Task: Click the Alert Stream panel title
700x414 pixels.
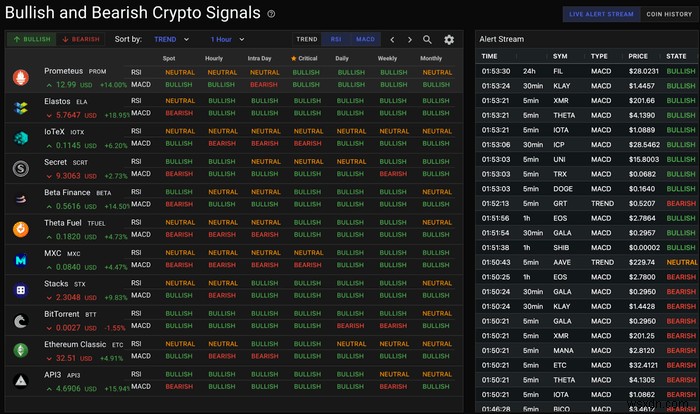Action: click(x=501, y=39)
